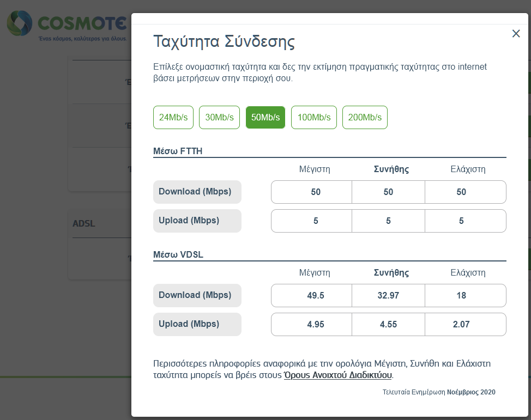Screen dimensions: 531x420
Task: Click the VDSL maximum download value 49.5
Action: coord(315,295)
